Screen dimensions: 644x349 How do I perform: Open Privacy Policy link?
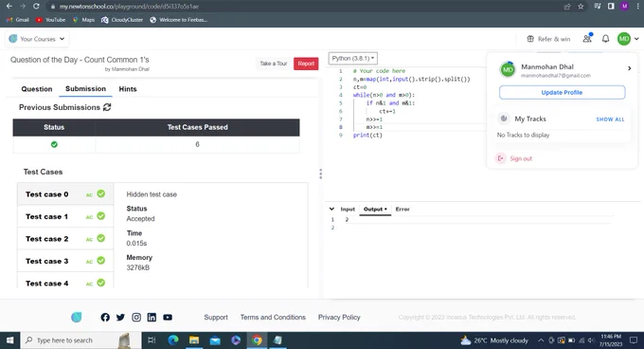click(339, 318)
